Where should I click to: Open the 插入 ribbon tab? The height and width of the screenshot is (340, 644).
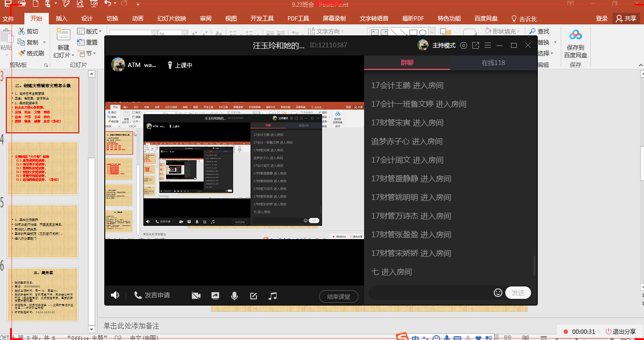pos(62,19)
